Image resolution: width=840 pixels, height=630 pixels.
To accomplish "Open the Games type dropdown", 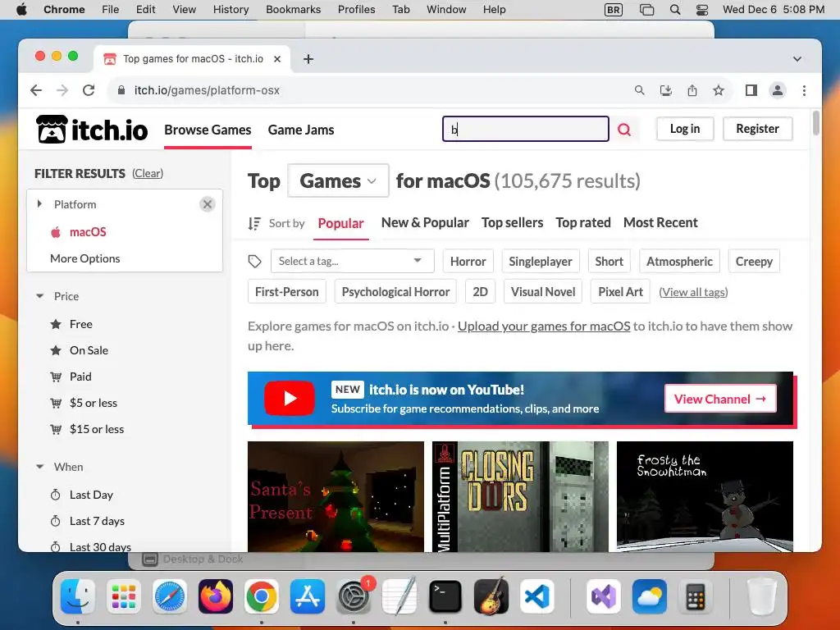I will pos(338,180).
